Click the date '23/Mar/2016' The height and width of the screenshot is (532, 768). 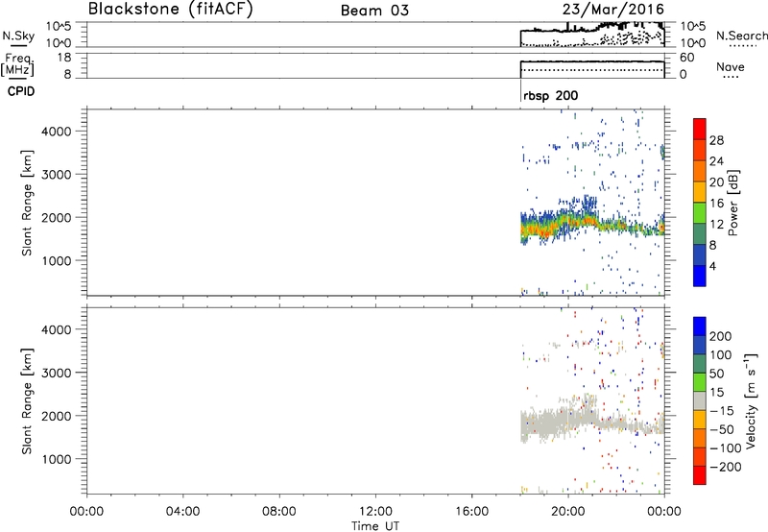click(612, 9)
